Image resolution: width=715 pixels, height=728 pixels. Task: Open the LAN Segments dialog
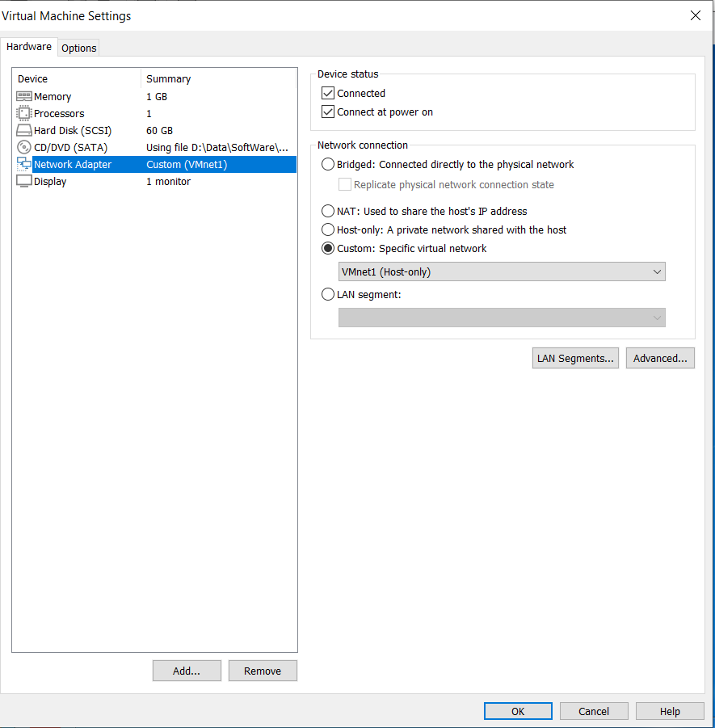click(575, 358)
